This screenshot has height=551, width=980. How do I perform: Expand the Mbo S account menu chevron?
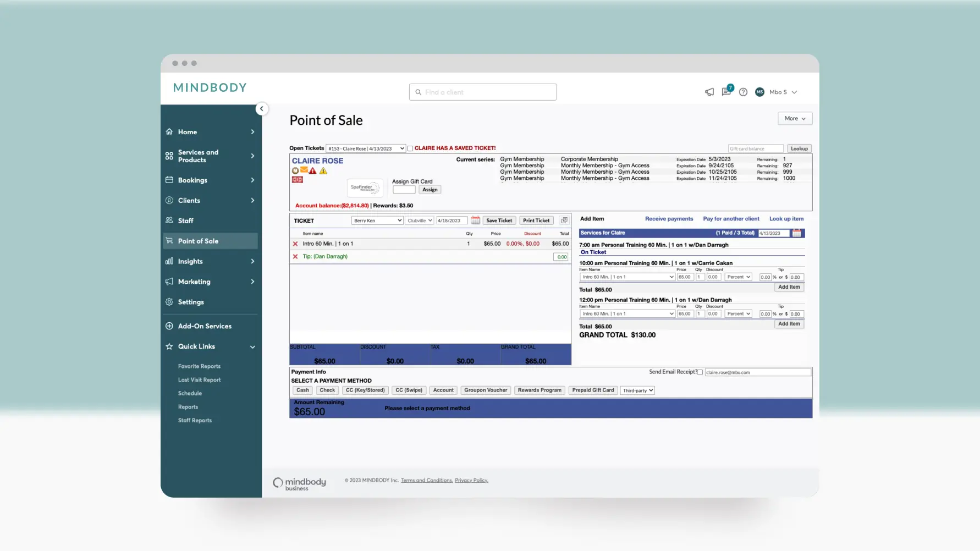794,92
